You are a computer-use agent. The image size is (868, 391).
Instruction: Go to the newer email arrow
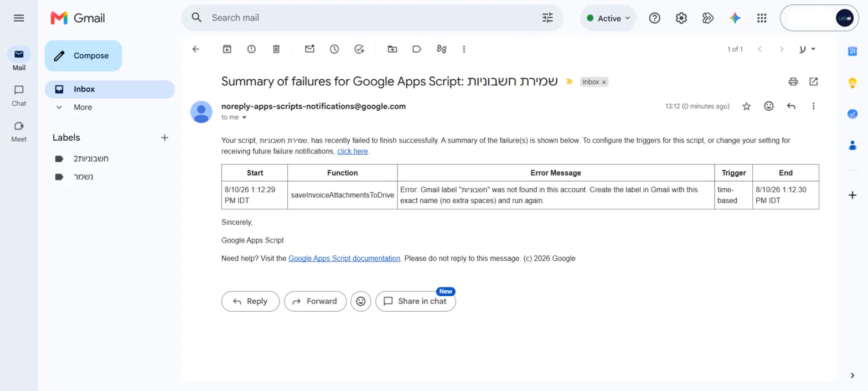[759, 49]
